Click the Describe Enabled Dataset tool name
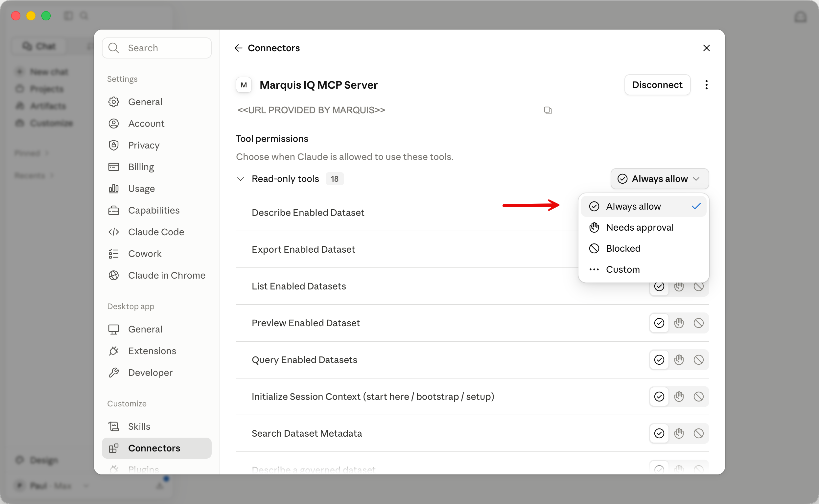The height and width of the screenshot is (504, 819). pos(308,213)
